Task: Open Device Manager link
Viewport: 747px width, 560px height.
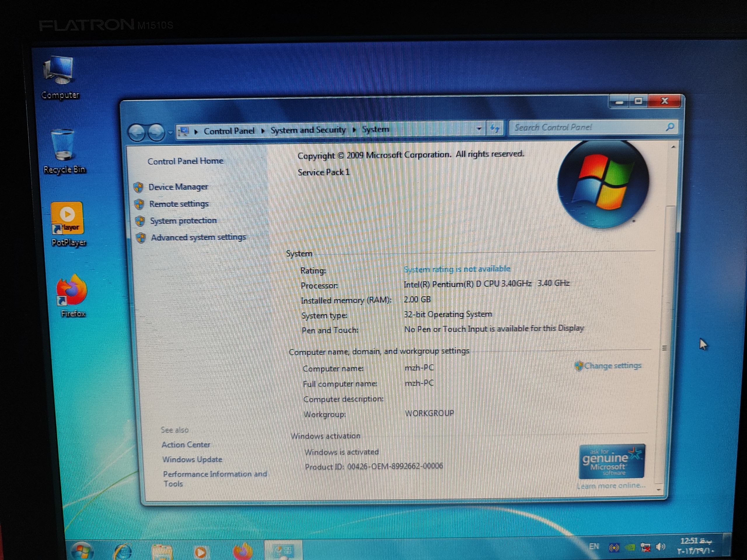Action: pos(178,187)
